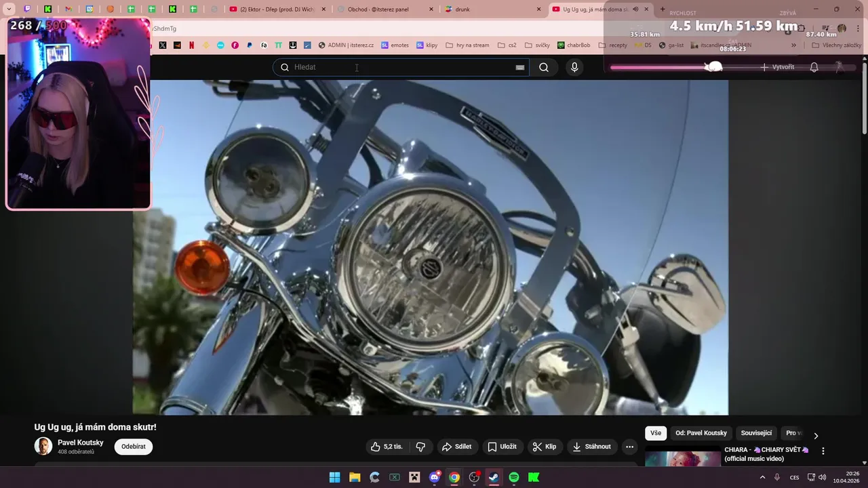
Task: Start voice search with microphone icon
Action: tap(574, 67)
